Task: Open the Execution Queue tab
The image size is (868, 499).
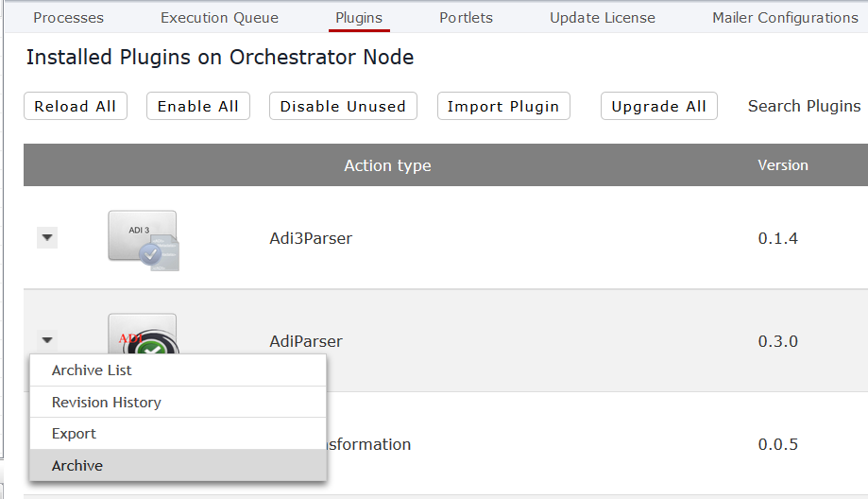Action: (220, 18)
